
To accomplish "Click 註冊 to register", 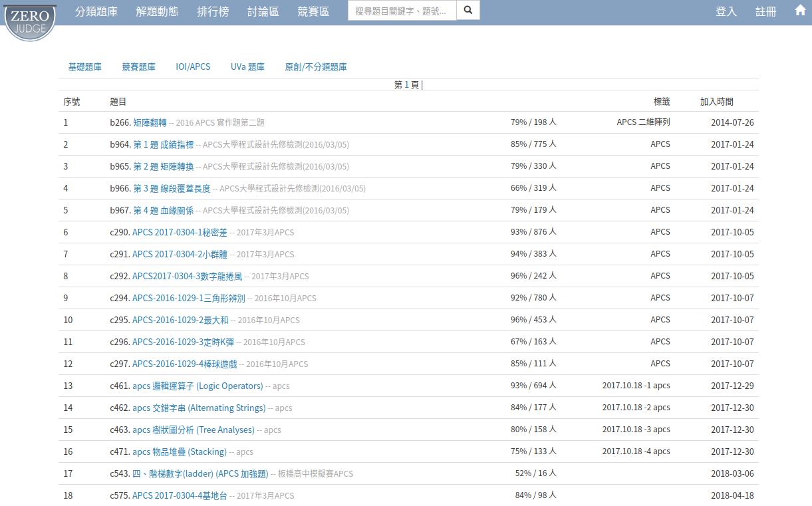I will tap(765, 11).
